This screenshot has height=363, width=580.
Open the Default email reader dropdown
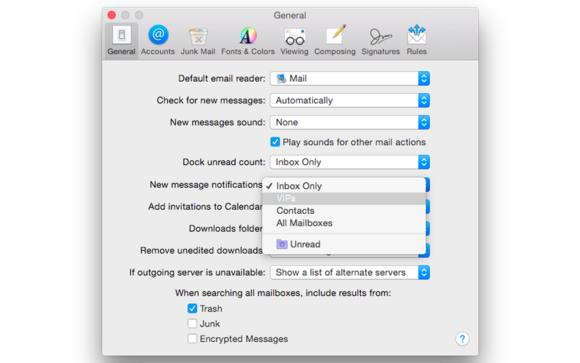pos(350,78)
